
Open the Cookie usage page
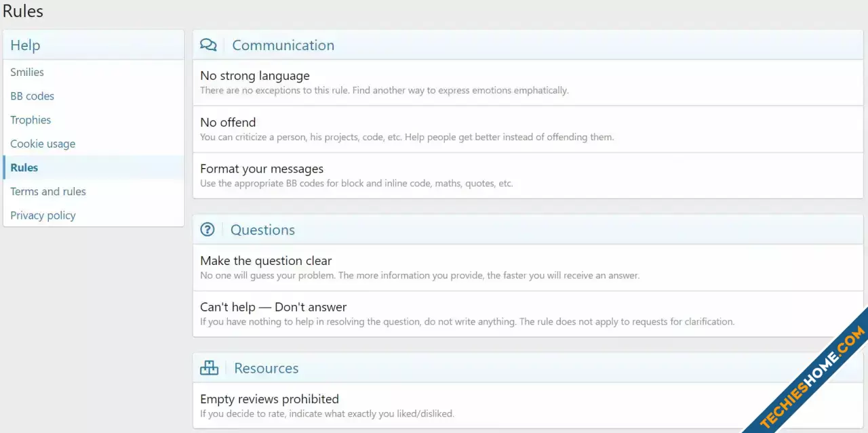[43, 144]
